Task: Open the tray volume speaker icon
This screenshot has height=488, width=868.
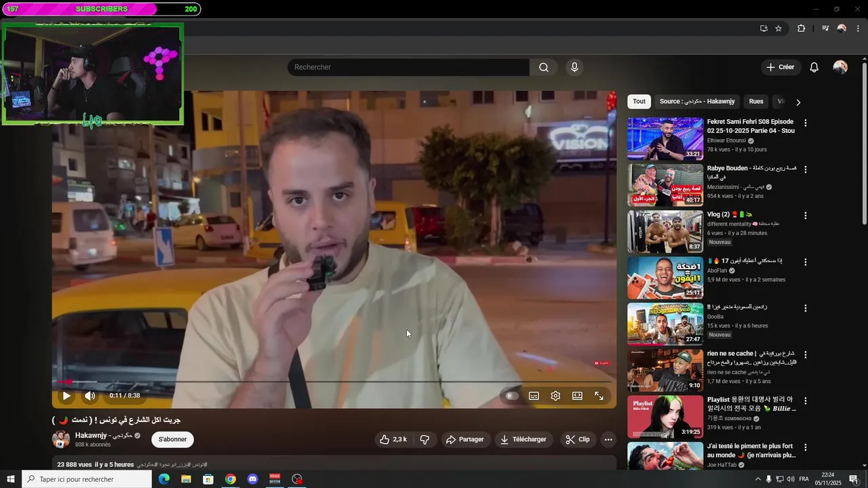Action: pyautogui.click(x=791, y=479)
